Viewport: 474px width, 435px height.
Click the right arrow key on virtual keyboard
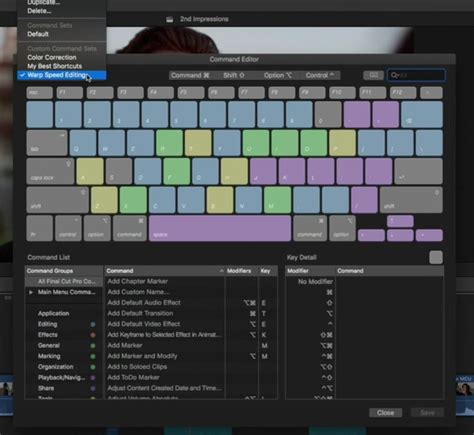click(x=429, y=235)
